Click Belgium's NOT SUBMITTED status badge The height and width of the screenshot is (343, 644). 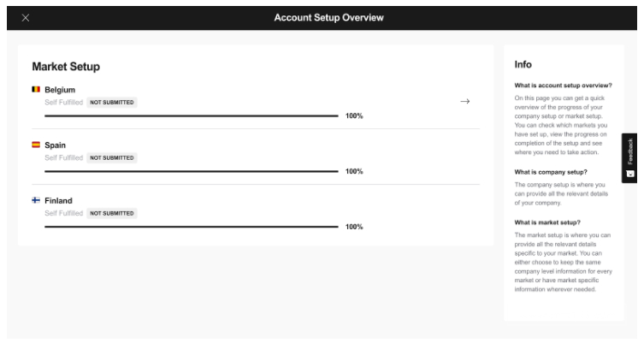click(x=112, y=102)
